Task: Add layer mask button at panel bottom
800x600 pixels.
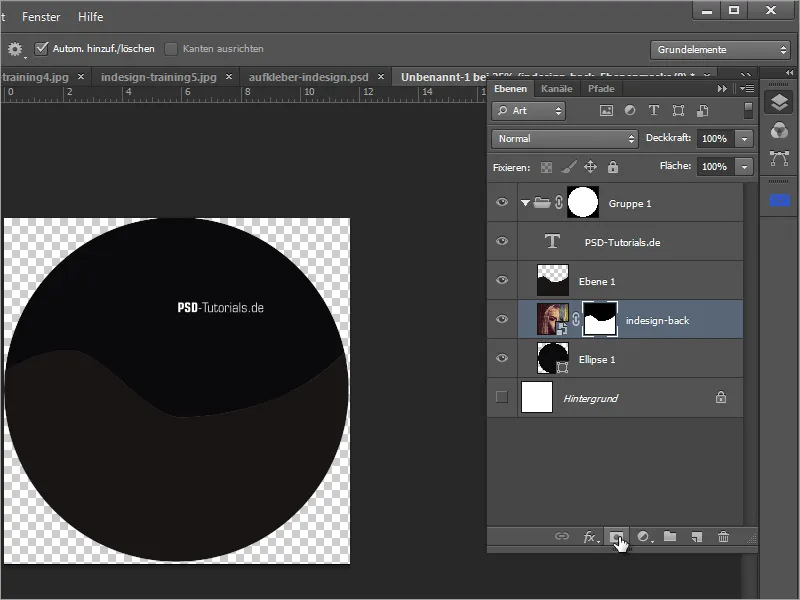Action: click(x=616, y=537)
